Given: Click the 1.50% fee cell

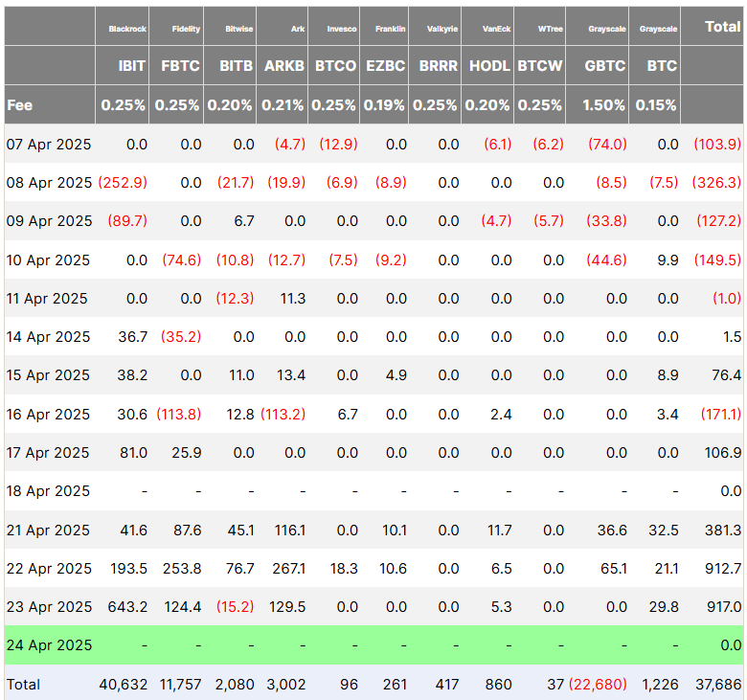Looking at the screenshot, I should [603, 104].
